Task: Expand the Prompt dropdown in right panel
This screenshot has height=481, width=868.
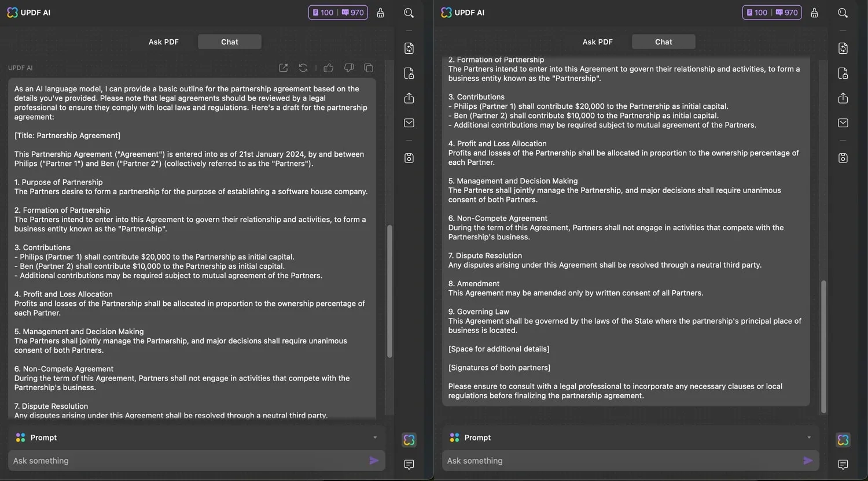Action: click(x=808, y=438)
